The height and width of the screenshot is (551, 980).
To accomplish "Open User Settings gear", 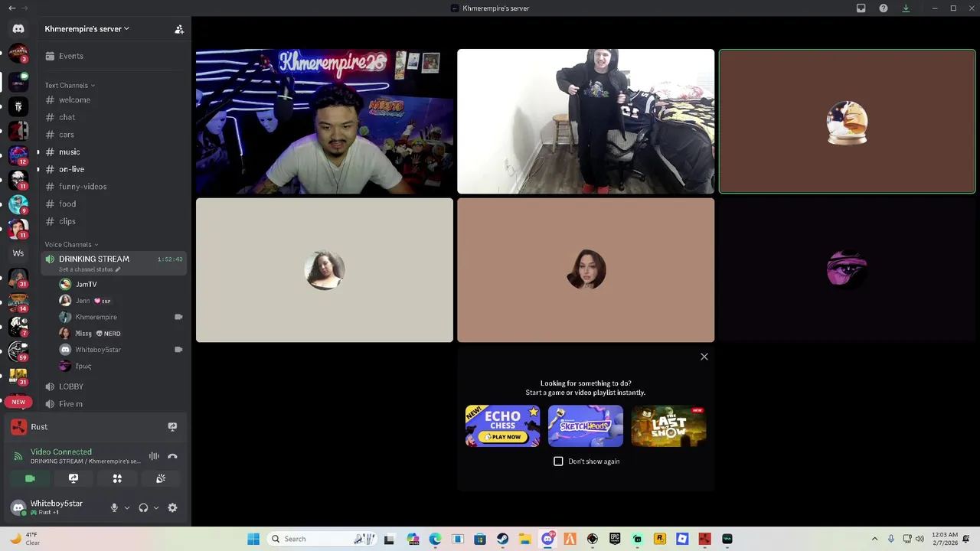I will pos(172,507).
